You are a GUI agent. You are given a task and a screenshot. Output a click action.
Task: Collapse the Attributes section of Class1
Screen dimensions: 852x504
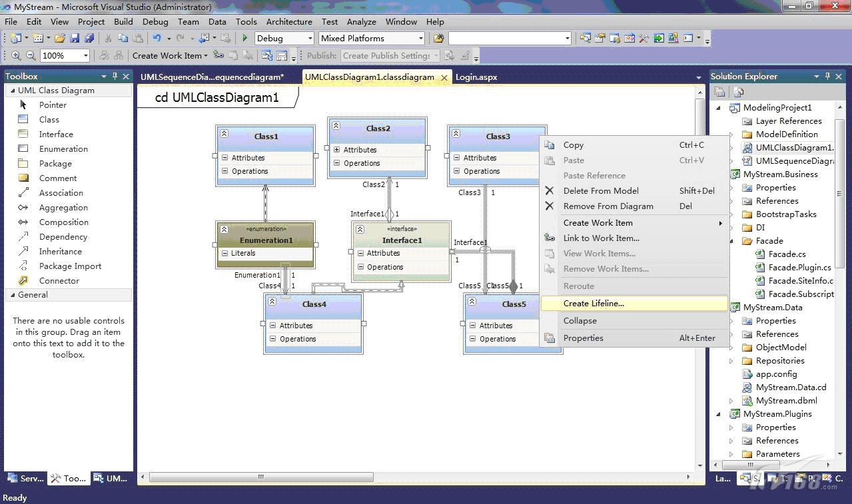[x=225, y=158]
